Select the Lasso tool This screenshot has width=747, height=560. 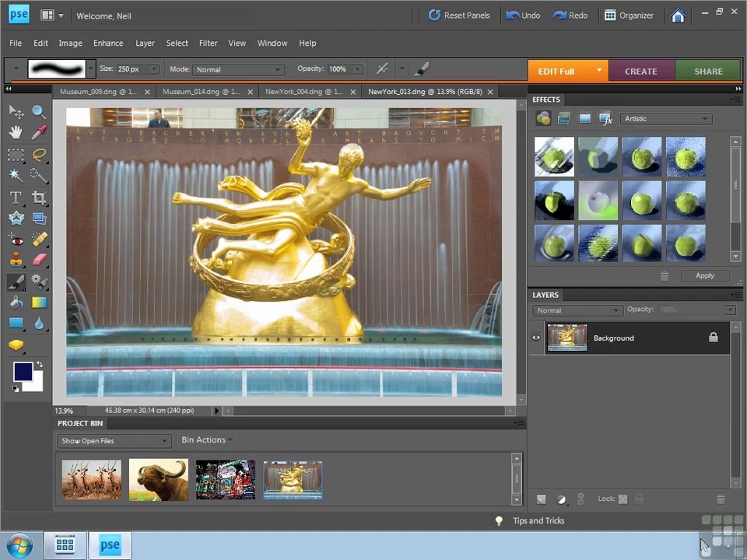[39, 154]
